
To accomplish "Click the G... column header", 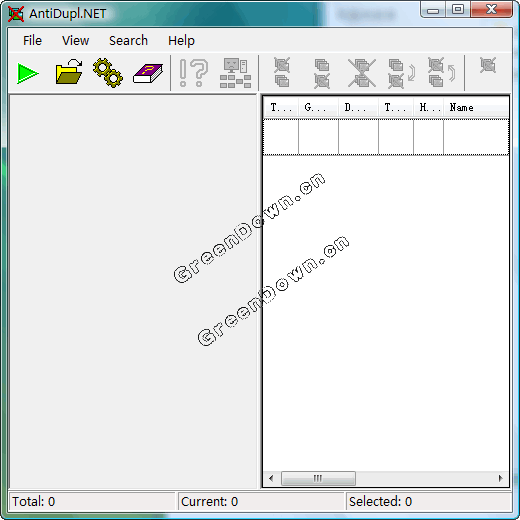I will tap(318, 107).
